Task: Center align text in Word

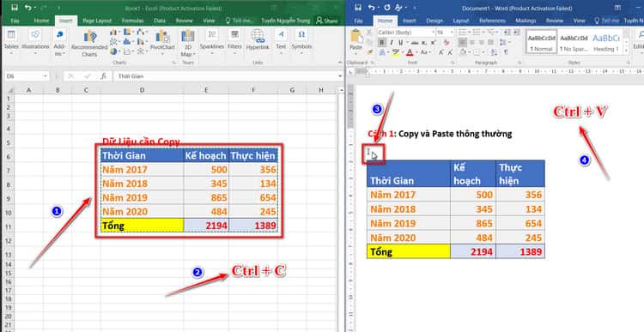Action: coord(472,42)
